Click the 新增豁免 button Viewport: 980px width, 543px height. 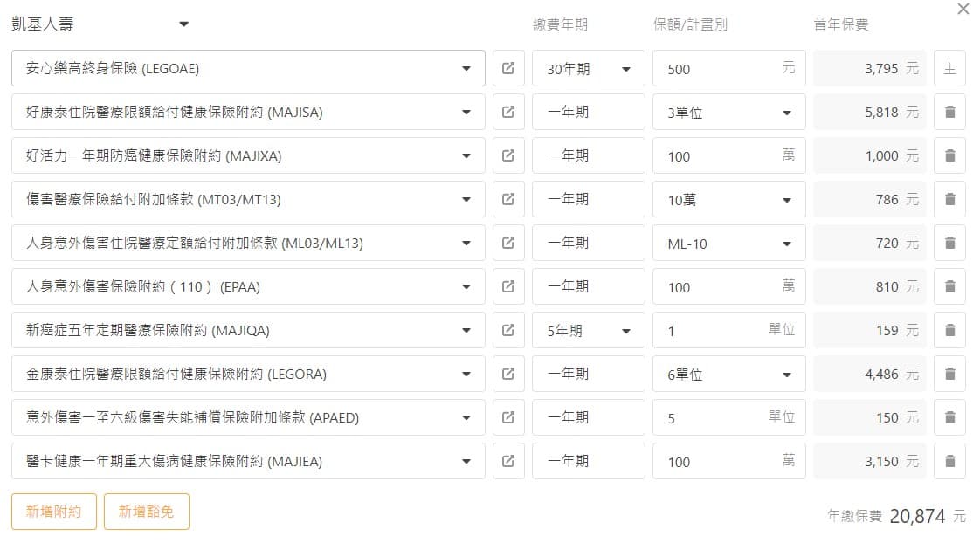pos(147,512)
